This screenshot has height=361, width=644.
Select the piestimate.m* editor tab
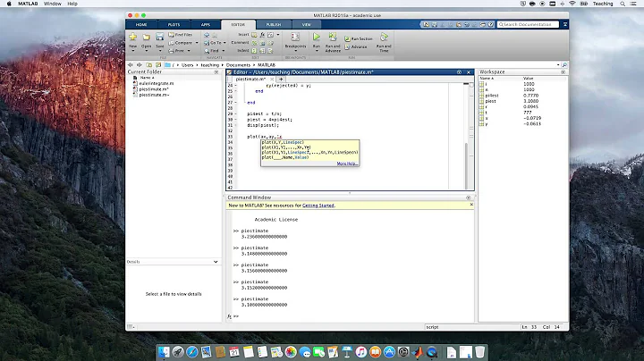click(250, 80)
